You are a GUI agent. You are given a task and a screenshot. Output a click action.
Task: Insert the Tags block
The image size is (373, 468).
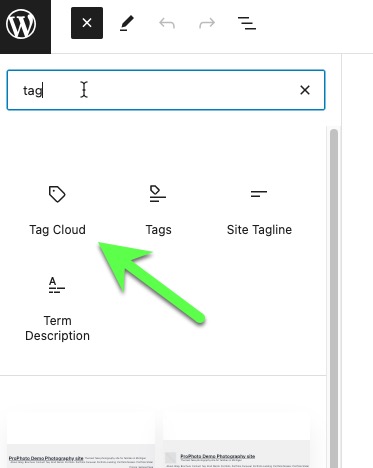[x=158, y=211]
